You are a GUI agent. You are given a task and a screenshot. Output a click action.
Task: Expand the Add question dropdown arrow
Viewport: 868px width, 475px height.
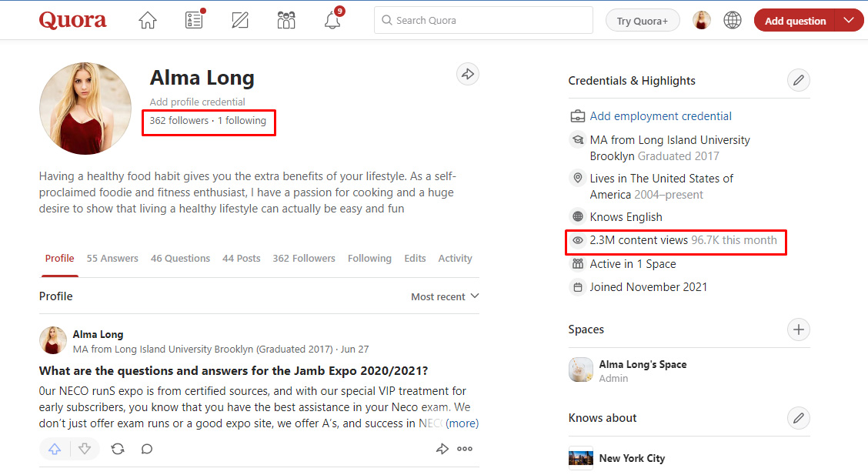tap(850, 21)
